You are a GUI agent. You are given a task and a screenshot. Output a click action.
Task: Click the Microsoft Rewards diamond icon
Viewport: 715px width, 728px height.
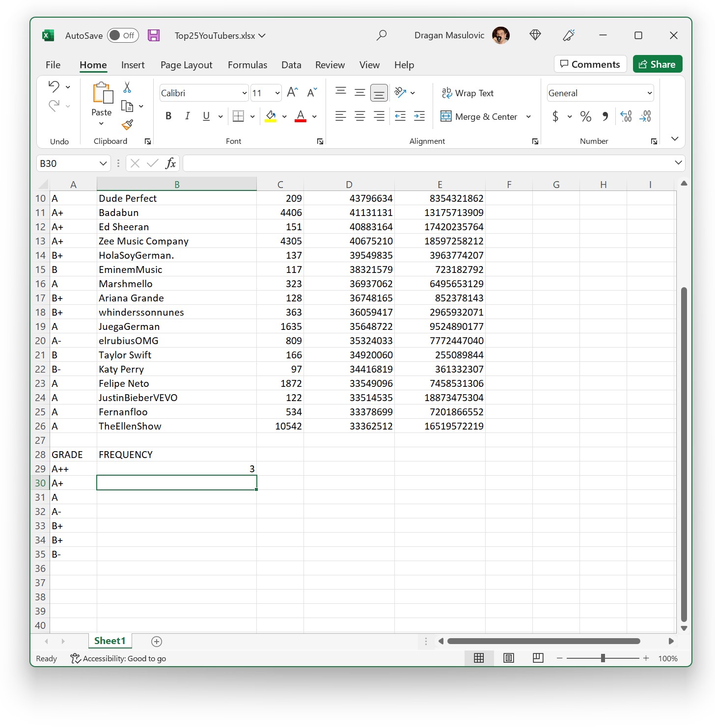point(535,35)
